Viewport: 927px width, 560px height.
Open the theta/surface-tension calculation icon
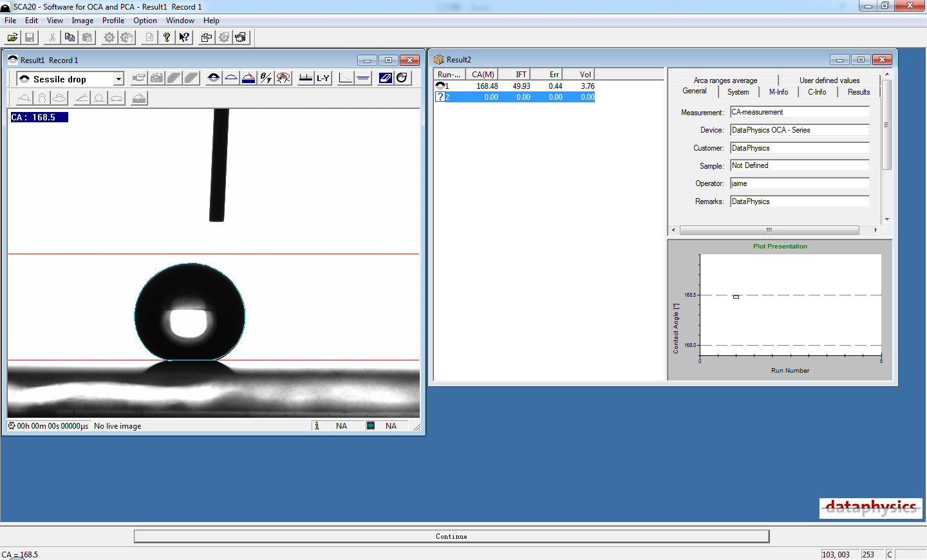265,78
